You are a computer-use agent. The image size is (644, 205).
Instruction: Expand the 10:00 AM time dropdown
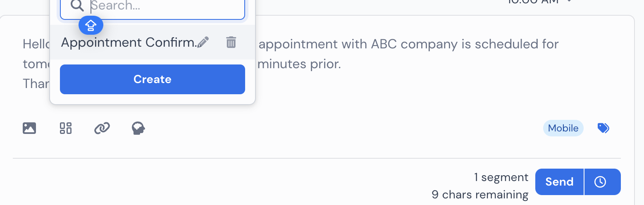(569, 1)
